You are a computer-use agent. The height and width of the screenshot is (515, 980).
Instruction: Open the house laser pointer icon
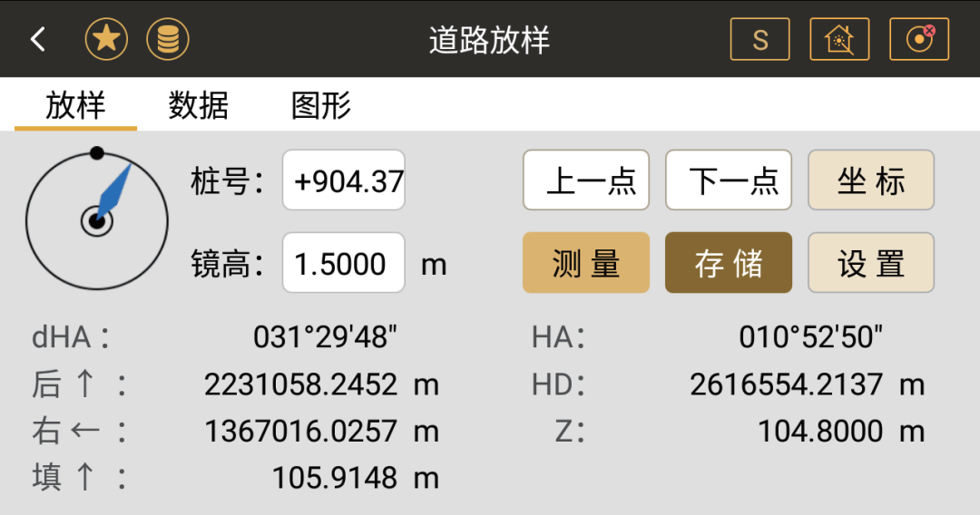pyautogui.click(x=839, y=39)
